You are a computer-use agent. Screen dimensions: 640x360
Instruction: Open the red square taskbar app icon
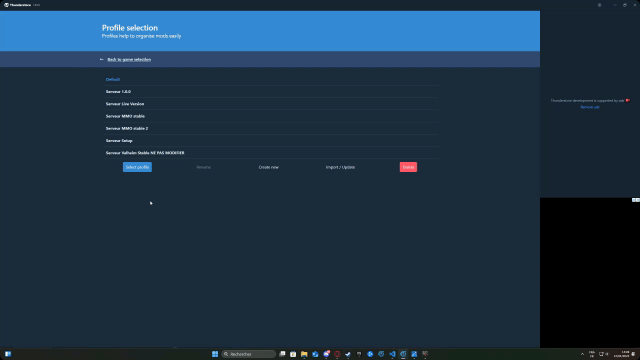[x=337, y=354]
